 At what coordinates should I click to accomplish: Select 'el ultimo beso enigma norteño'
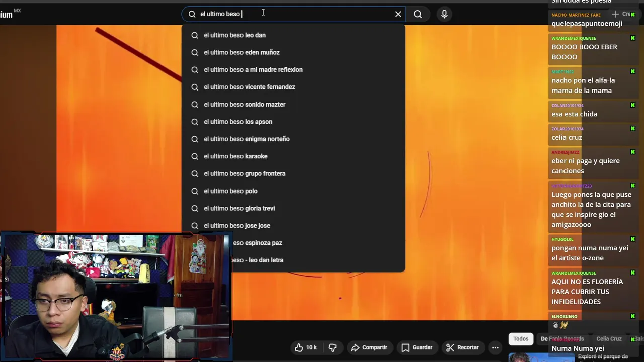click(293, 139)
